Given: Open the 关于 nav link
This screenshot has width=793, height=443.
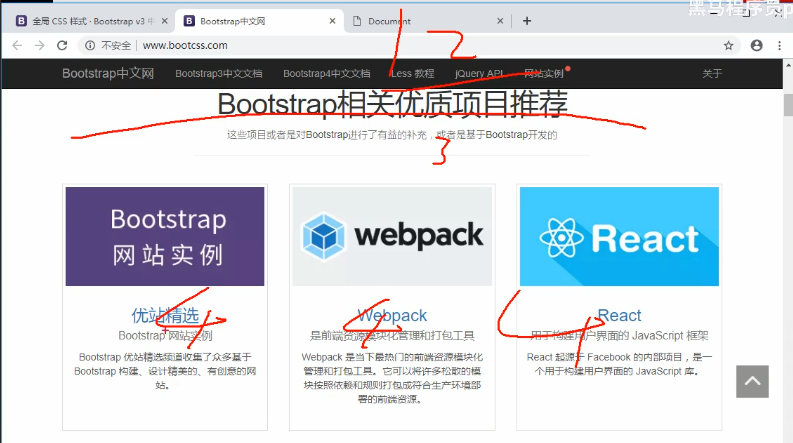Looking at the screenshot, I should 712,73.
